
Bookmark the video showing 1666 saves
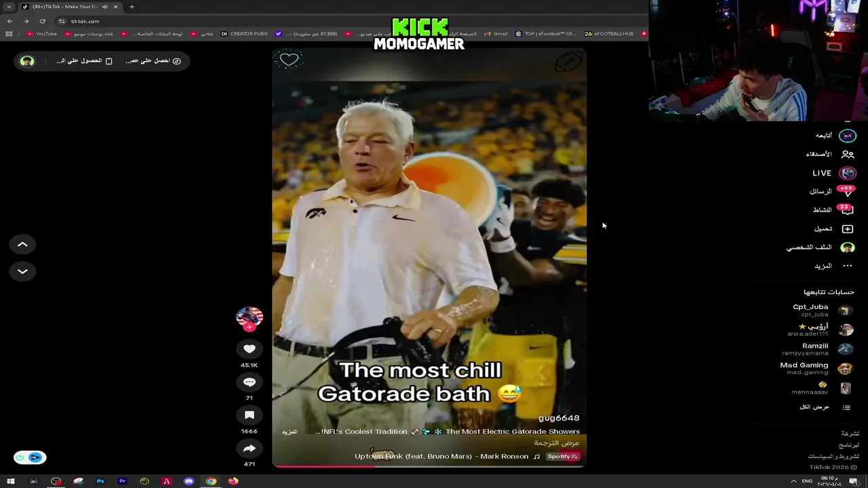[250, 415]
